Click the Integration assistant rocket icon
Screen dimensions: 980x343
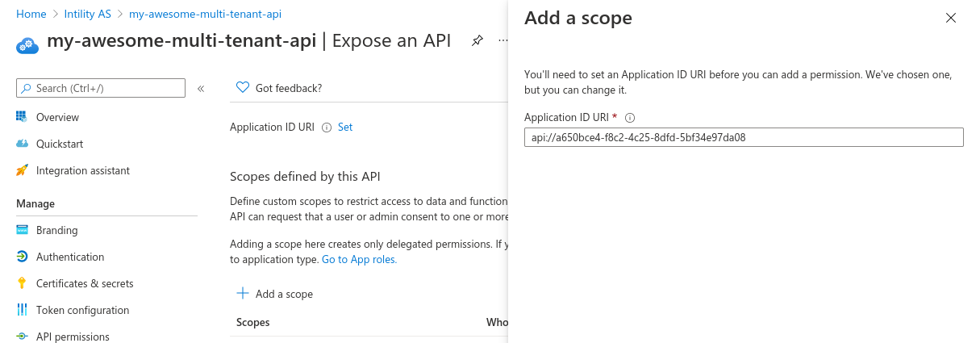click(22, 170)
